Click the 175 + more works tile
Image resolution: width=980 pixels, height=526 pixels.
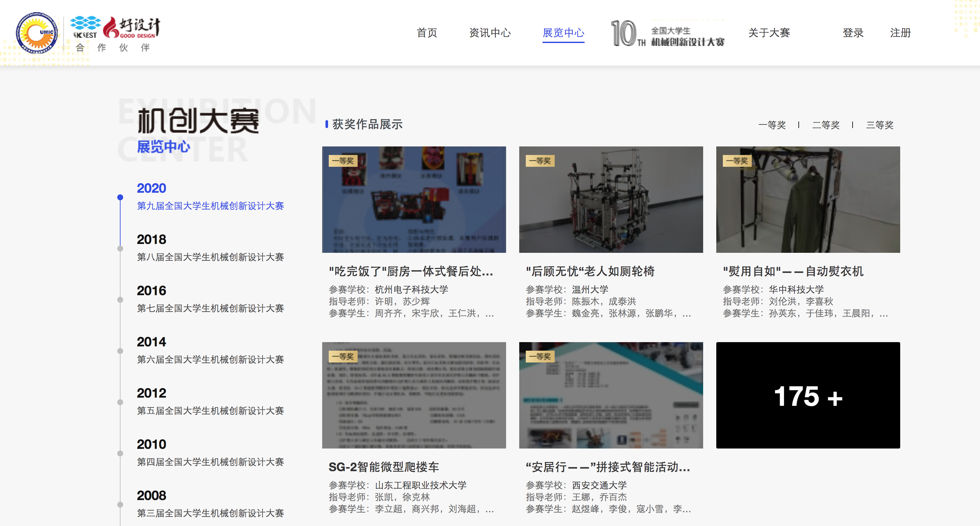pyautogui.click(x=808, y=395)
